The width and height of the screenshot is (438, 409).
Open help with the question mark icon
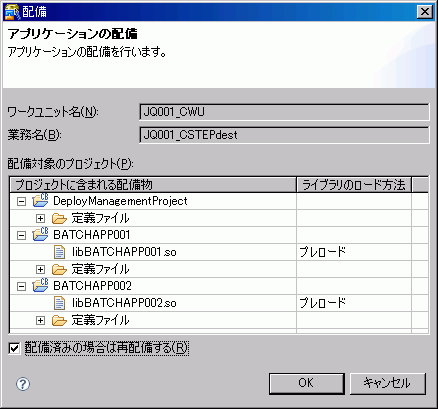23,384
